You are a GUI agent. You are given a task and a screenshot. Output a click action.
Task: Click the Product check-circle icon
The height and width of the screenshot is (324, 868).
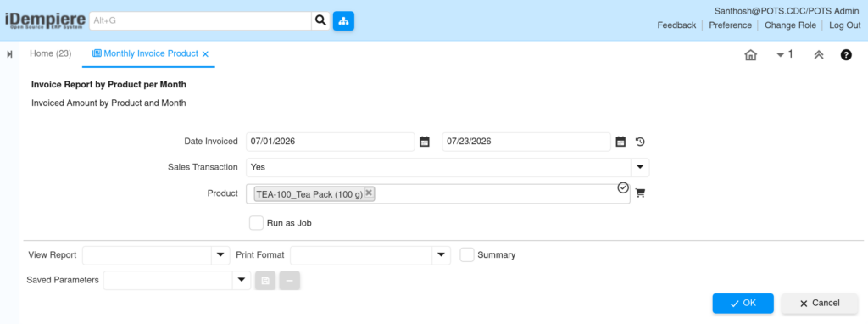click(623, 187)
